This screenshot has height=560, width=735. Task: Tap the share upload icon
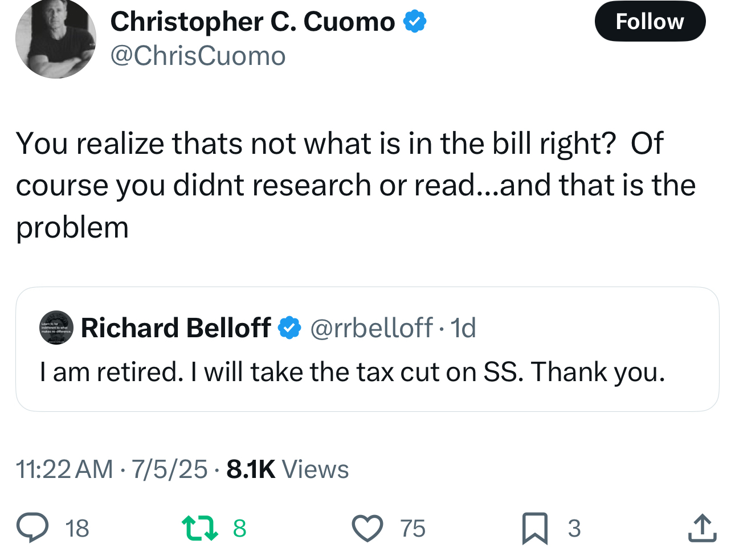[x=702, y=528]
